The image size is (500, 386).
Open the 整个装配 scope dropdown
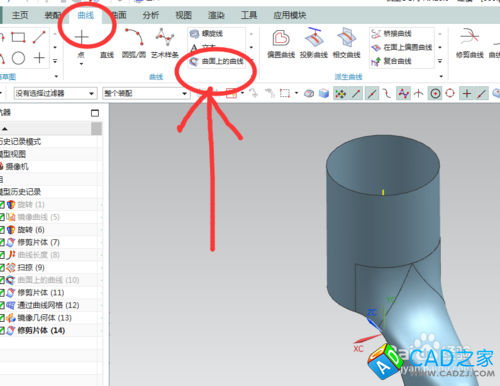click(146, 93)
